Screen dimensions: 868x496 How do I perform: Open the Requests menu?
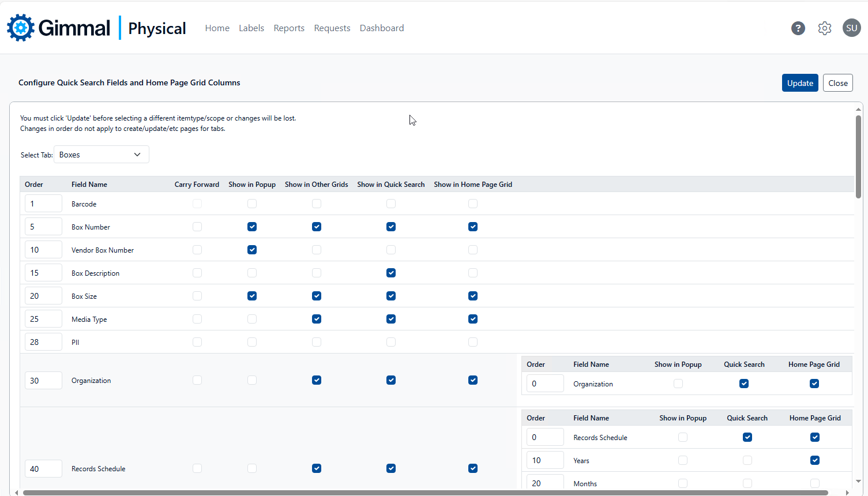[332, 28]
